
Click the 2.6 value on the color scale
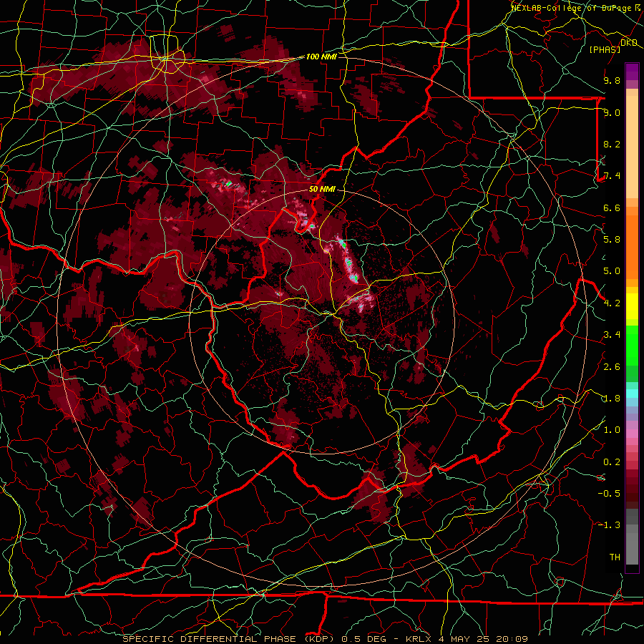tap(612, 366)
